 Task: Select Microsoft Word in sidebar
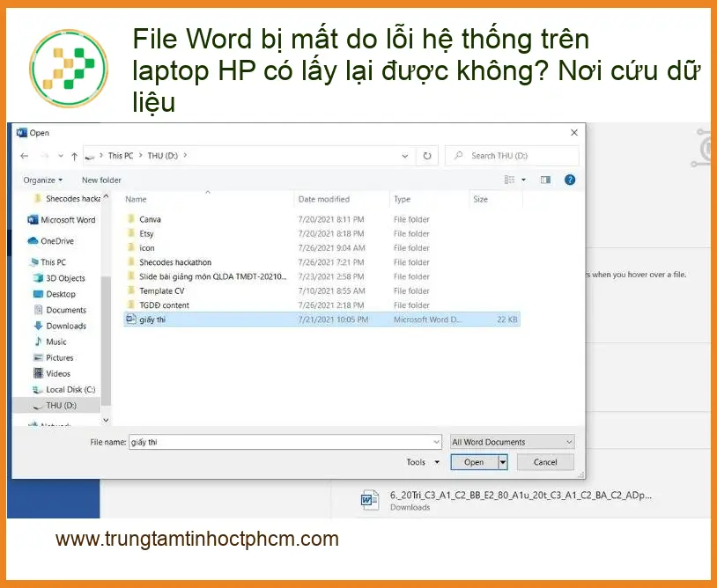point(62,220)
